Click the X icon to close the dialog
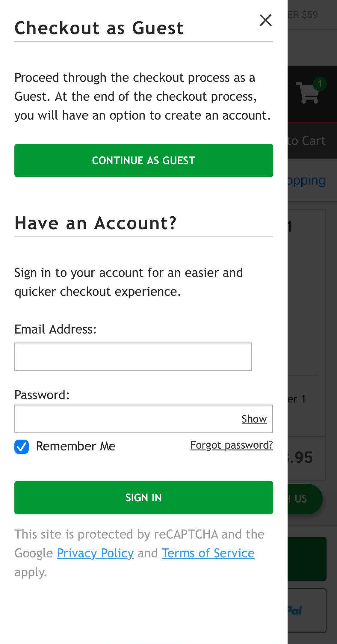The height and width of the screenshot is (644, 337). [x=265, y=20]
